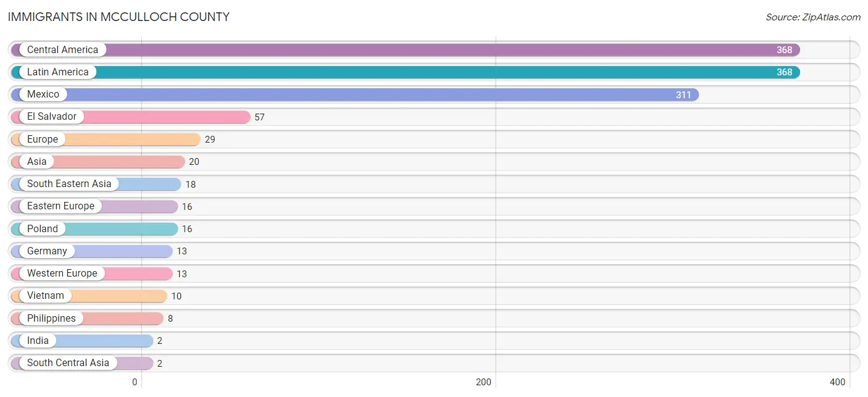Click the value 18 next to South Eastern Asia

[190, 185]
